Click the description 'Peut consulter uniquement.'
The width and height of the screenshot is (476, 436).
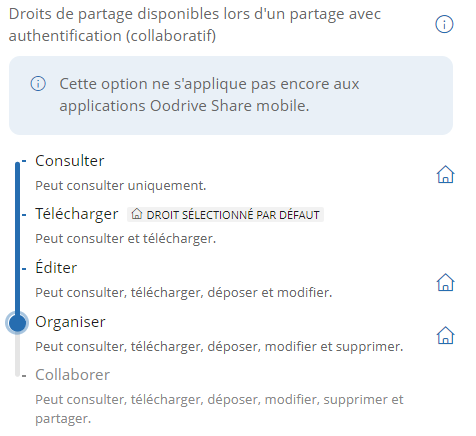[x=121, y=186]
